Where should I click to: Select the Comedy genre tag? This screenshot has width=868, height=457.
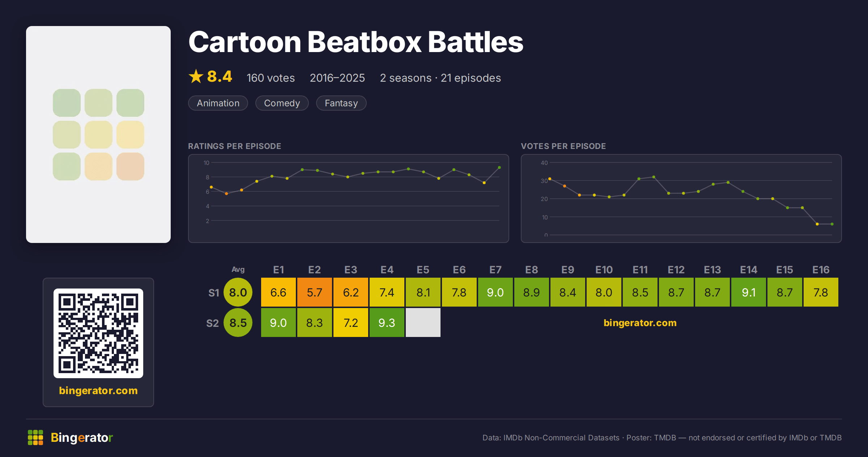click(282, 103)
